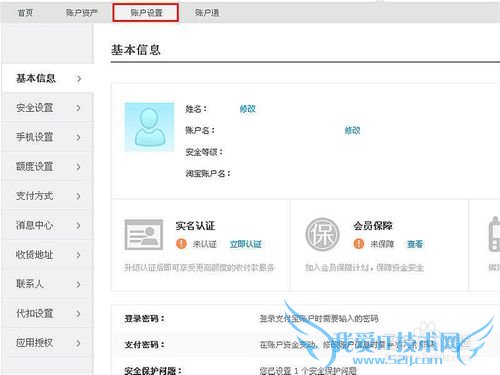
Task: Open 额度设置 in the sidebar
Action: (x=47, y=167)
